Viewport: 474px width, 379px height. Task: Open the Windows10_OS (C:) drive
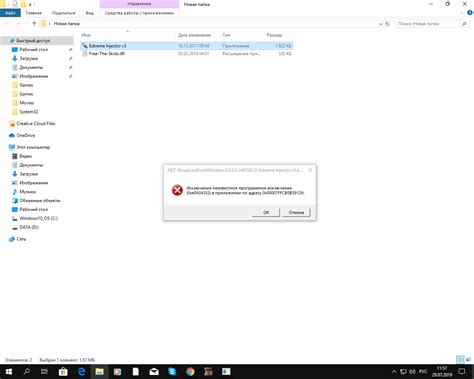click(39, 218)
